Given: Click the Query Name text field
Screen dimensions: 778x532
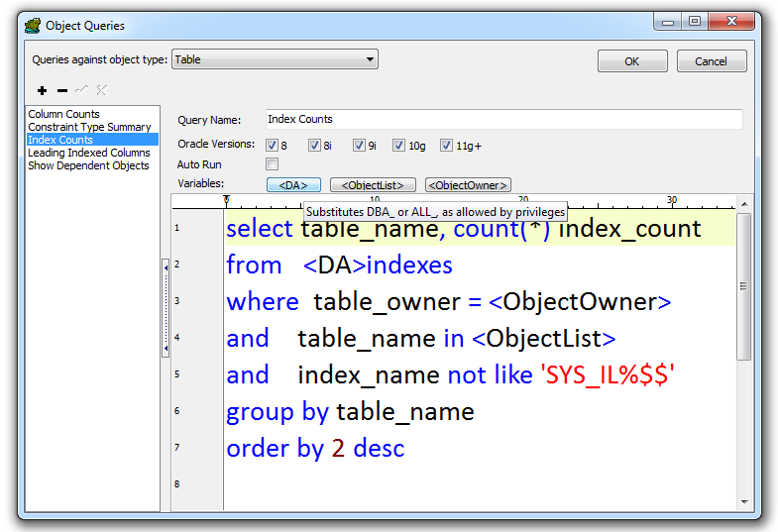Looking at the screenshot, I should click(503, 120).
